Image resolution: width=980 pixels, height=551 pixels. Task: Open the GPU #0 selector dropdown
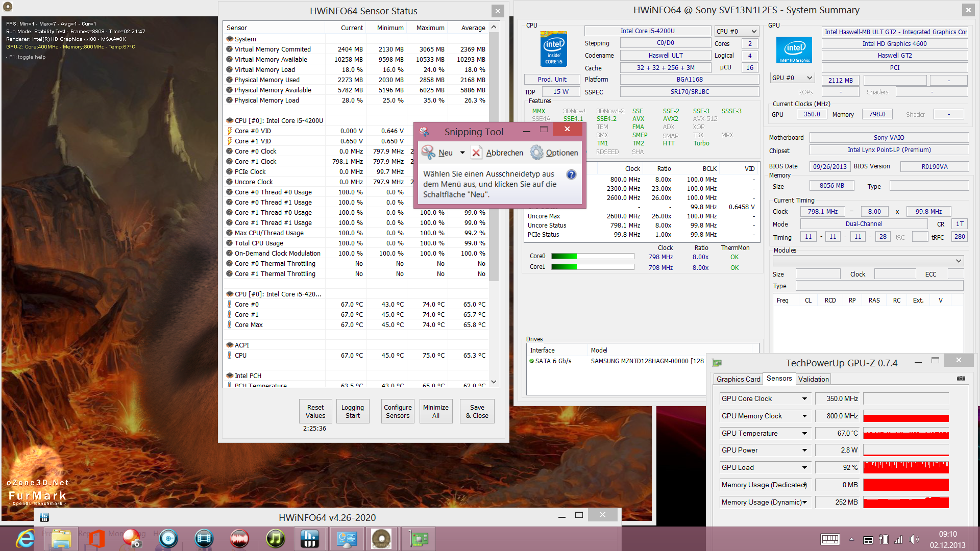809,78
